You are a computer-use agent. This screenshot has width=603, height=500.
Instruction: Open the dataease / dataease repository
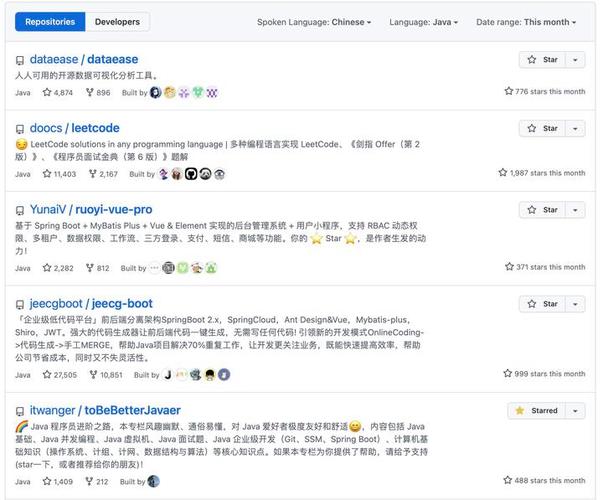point(84,59)
